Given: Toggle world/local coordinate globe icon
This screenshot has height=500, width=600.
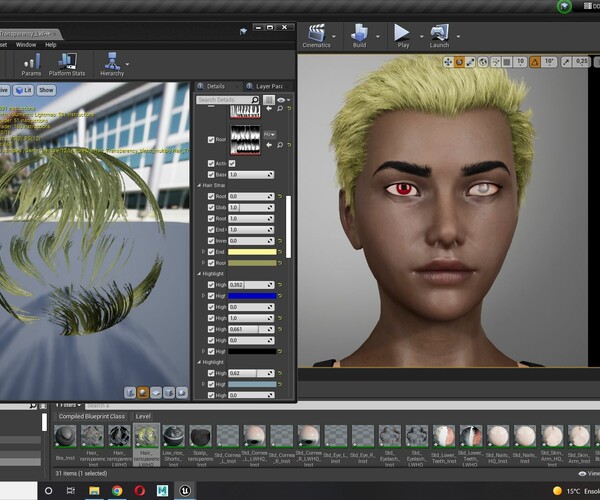Looking at the screenshot, I should [483, 62].
